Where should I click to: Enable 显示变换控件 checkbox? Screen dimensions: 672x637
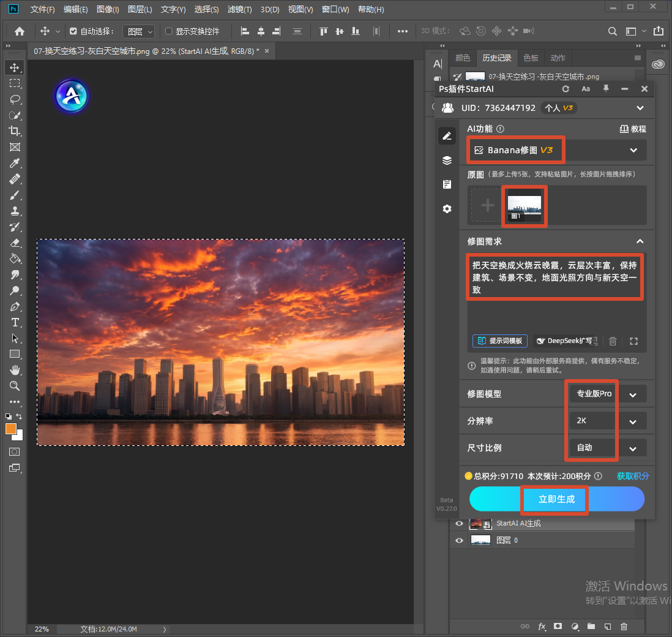coord(169,31)
